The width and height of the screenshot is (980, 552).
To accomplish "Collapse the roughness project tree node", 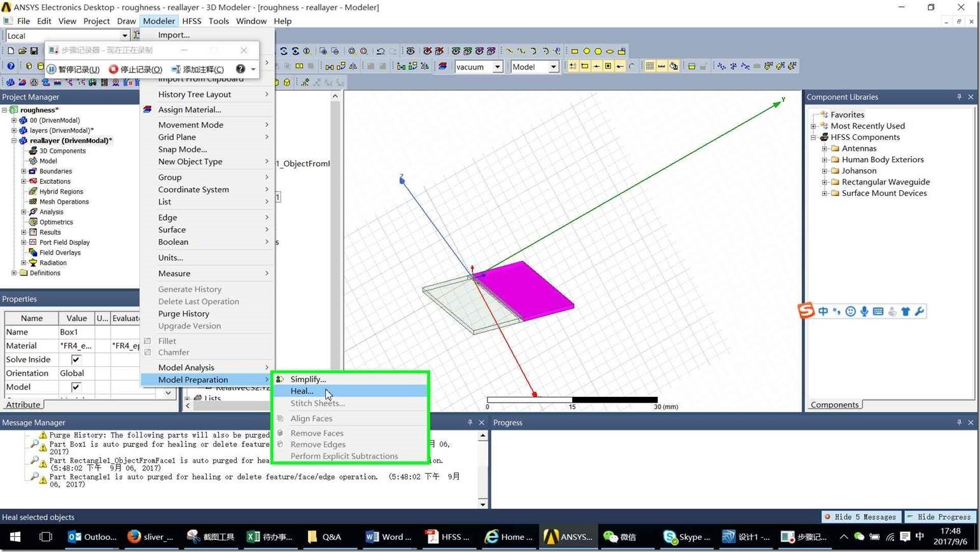I will 4,110.
